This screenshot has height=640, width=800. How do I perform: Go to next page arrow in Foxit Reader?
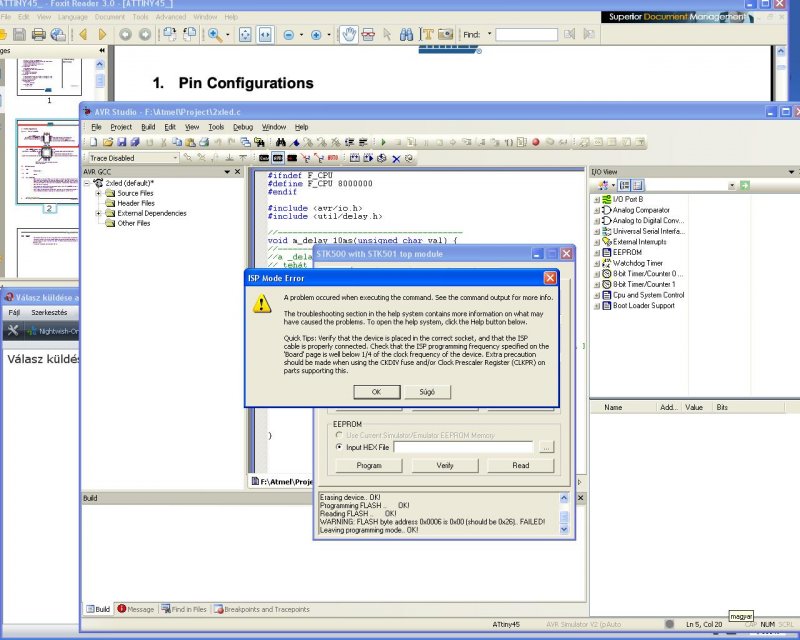coord(102,34)
